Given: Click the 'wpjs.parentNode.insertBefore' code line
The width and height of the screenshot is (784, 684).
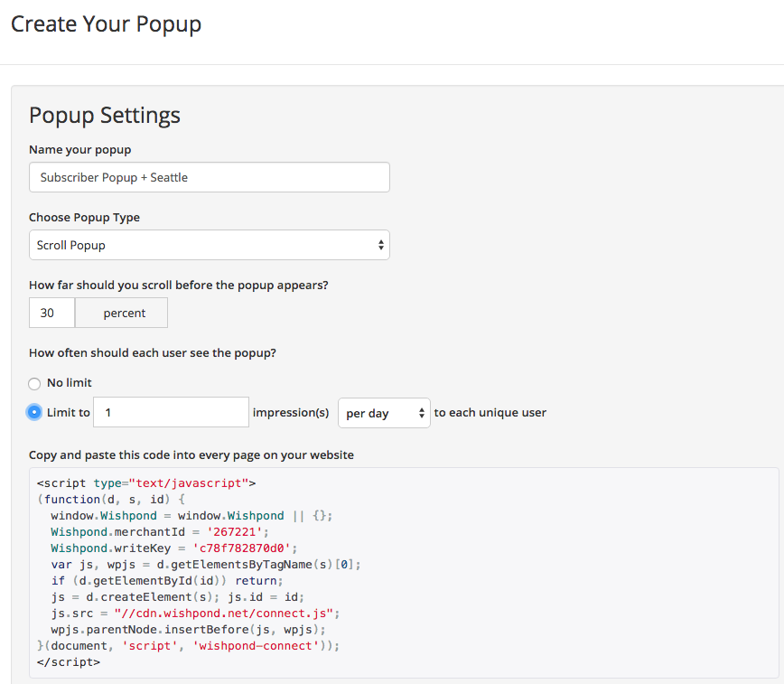Looking at the screenshot, I should pos(188,630).
